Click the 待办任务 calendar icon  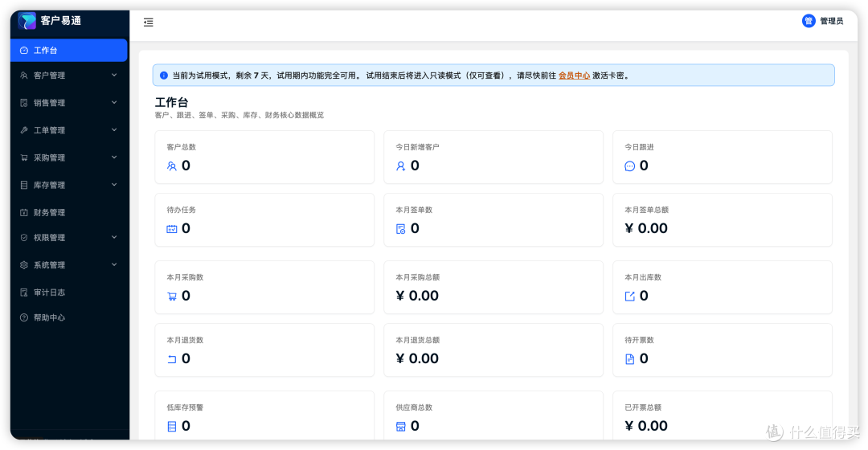click(172, 228)
